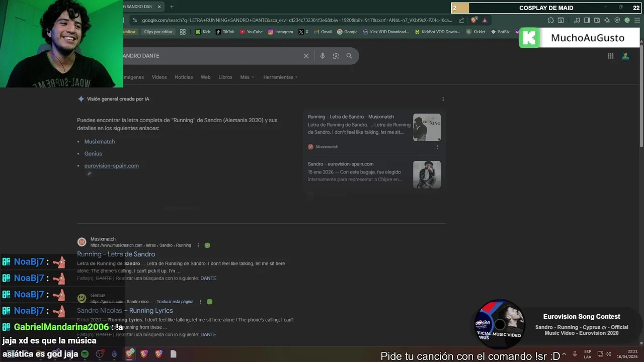Open the eurovision-spain.com link in AI overview

point(112,166)
